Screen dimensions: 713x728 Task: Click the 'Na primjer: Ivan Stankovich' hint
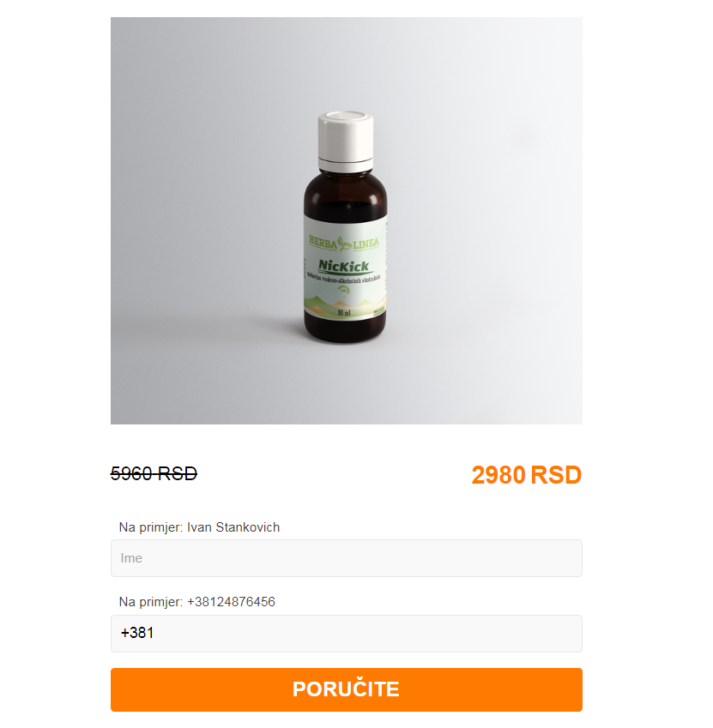tap(199, 527)
